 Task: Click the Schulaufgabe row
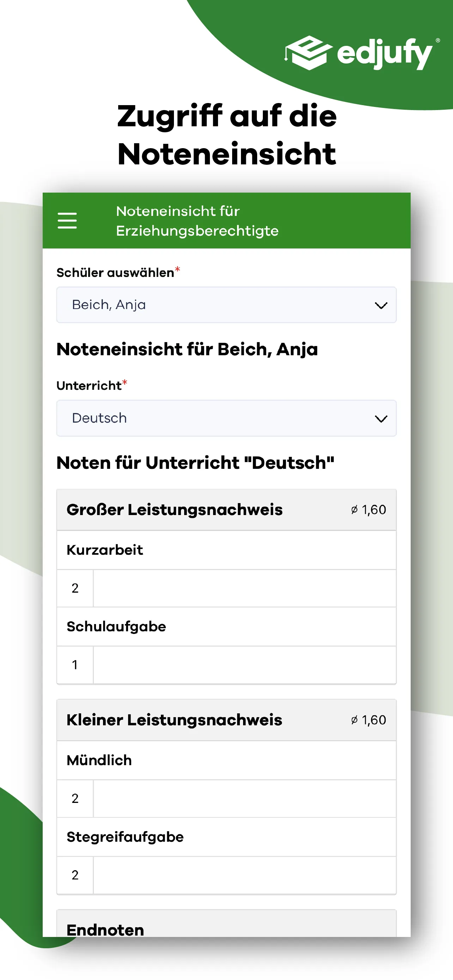point(227,627)
